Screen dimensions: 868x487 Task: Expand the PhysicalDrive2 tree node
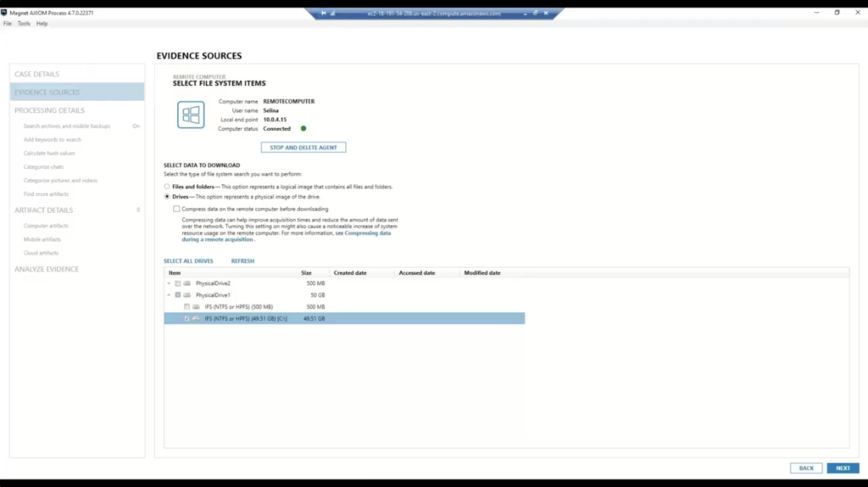169,283
